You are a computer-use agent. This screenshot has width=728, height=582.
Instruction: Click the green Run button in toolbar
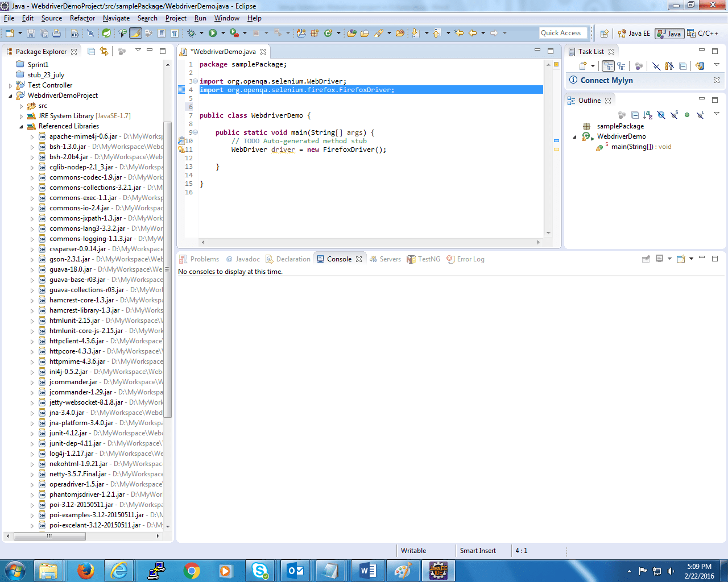coord(213,34)
